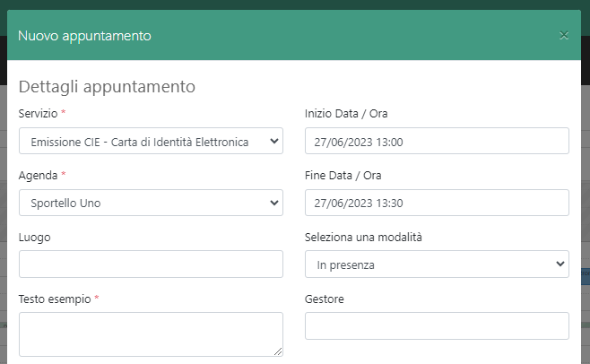Click the Dettagli appuntamento heading
The image size is (590, 364).
coord(107,87)
